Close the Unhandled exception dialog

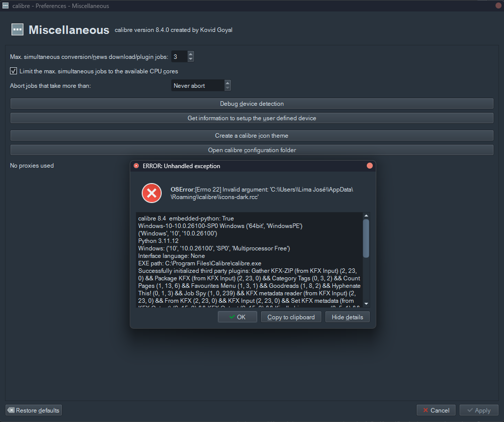click(x=370, y=166)
